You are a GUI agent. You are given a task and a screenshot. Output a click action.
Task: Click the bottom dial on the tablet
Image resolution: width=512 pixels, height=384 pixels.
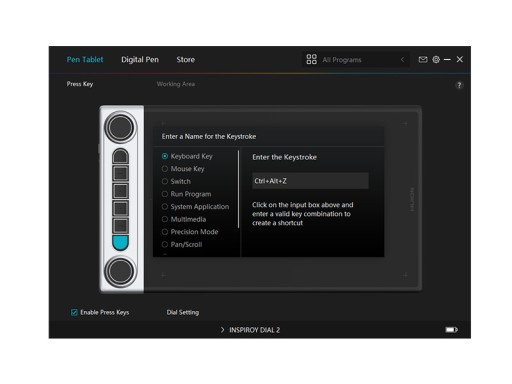[120, 271]
